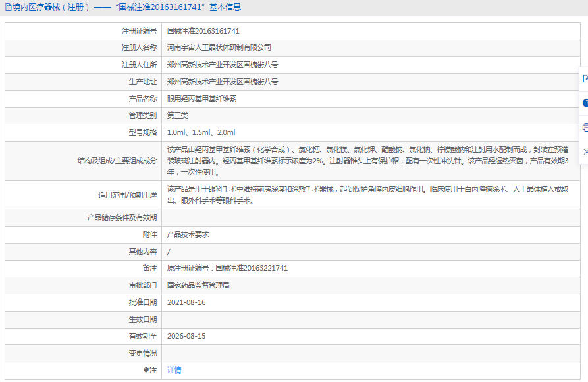588x382 pixels.
Task: Click the 注册人住所 address value
Action: 222,65
